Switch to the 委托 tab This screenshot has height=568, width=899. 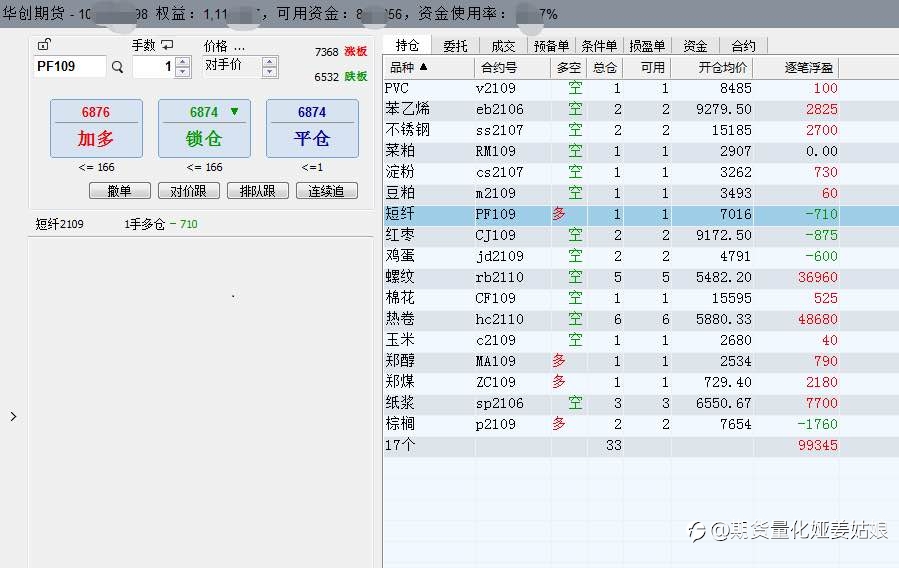pos(455,46)
